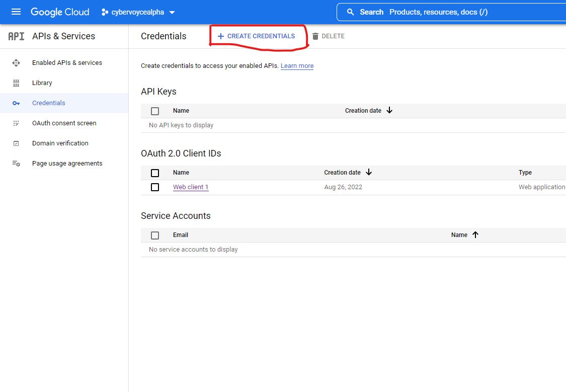Open Credentials in the sidebar
Viewport: 566px width, 392px height.
pos(48,103)
